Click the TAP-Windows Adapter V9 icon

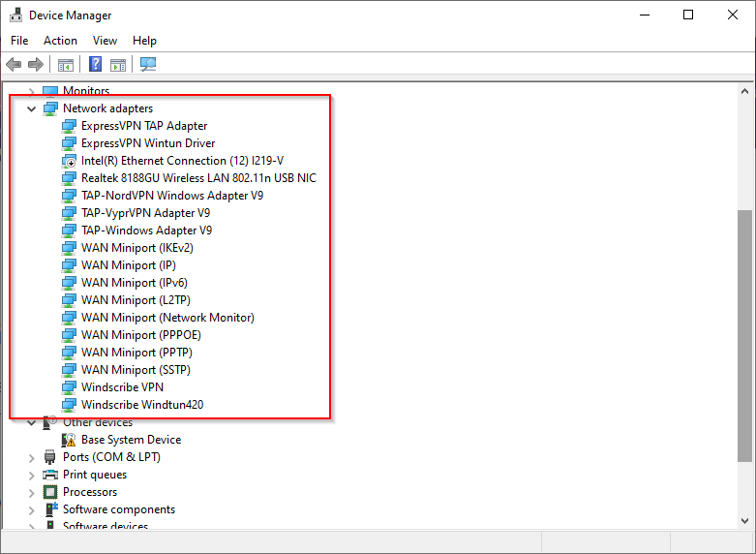pos(69,231)
